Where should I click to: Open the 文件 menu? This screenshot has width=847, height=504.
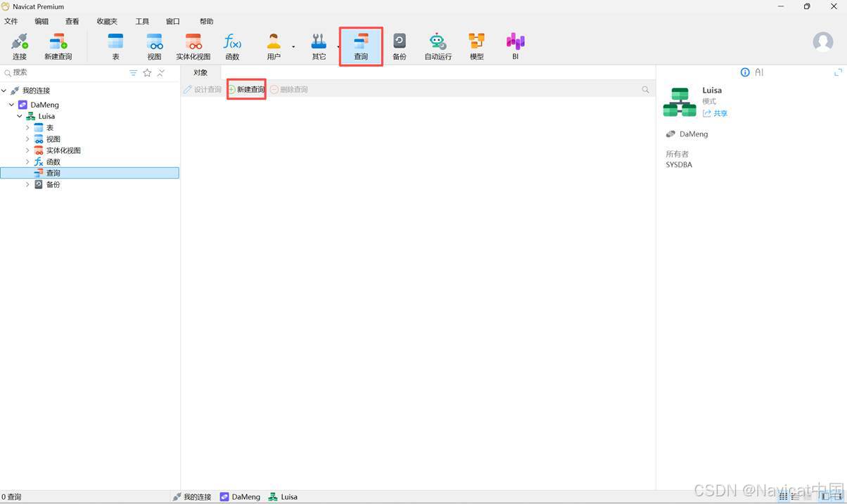[x=11, y=22]
